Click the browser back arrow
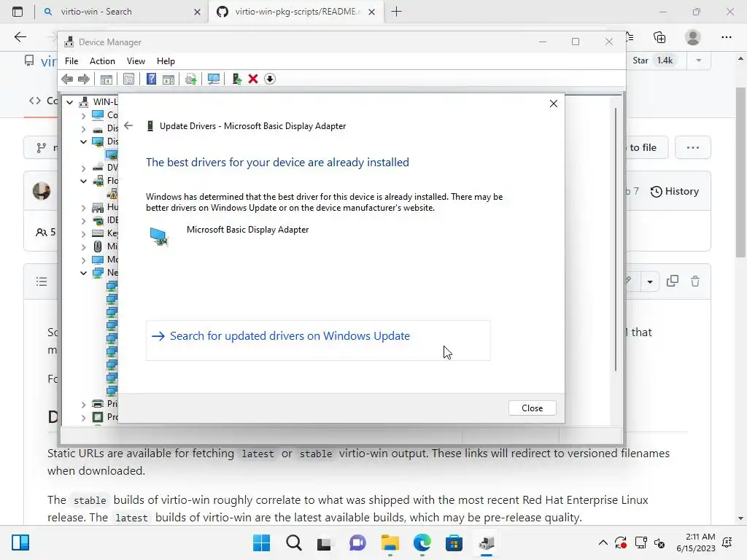 [20, 37]
